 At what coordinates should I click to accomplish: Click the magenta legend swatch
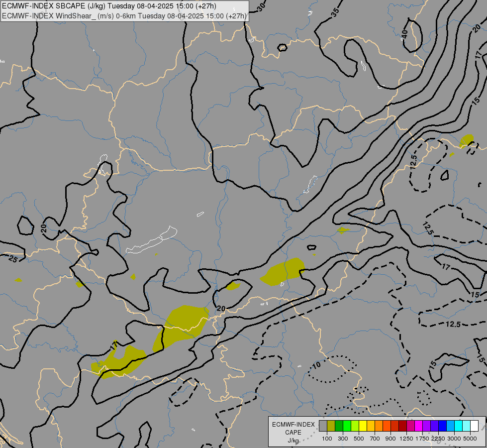(x=419, y=426)
